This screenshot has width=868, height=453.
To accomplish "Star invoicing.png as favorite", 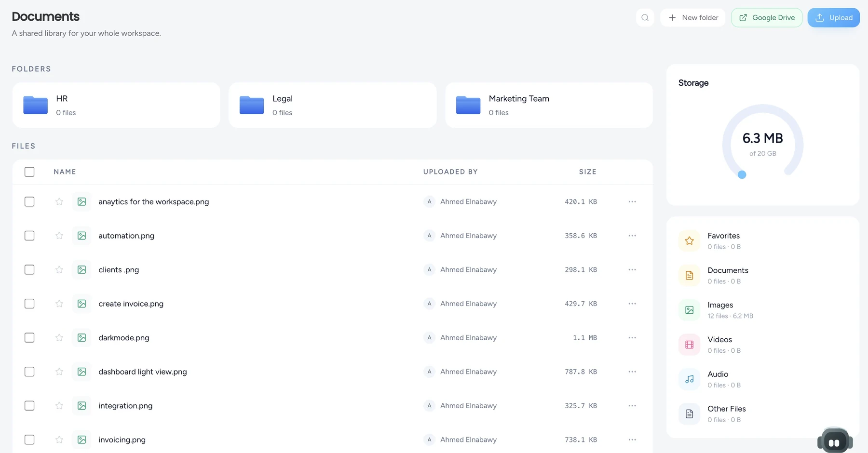I will coord(59,440).
